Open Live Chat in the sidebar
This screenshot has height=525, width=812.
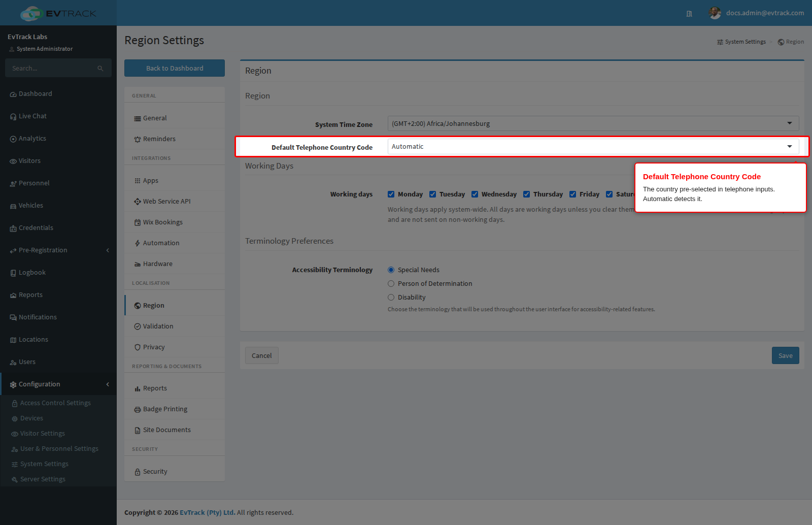(x=58, y=116)
